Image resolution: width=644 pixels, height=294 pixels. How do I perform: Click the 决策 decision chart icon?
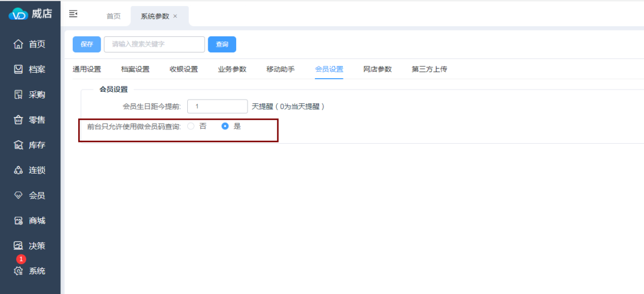coord(18,246)
